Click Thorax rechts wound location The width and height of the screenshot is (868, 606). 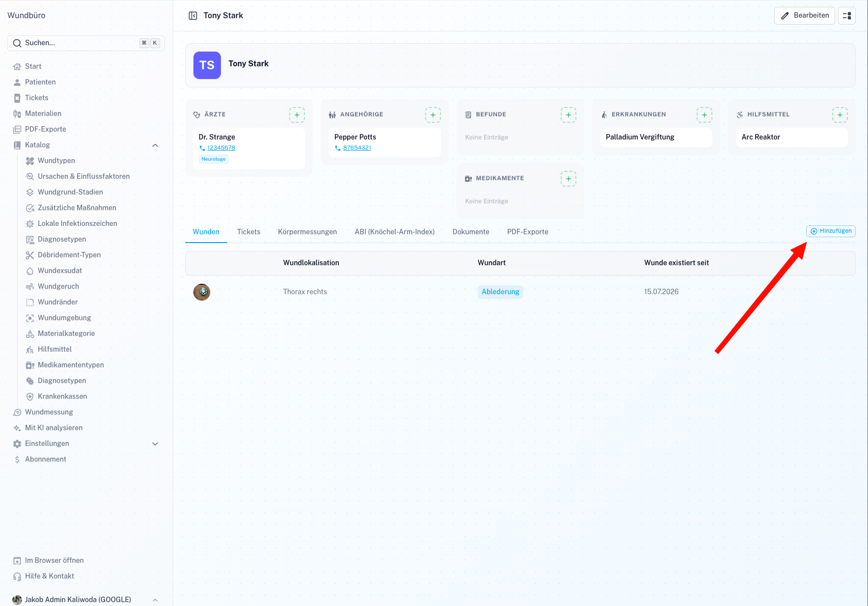[305, 292]
